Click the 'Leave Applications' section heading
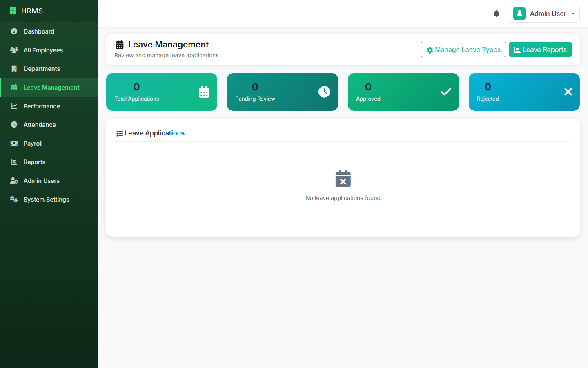588x368 pixels. (154, 133)
